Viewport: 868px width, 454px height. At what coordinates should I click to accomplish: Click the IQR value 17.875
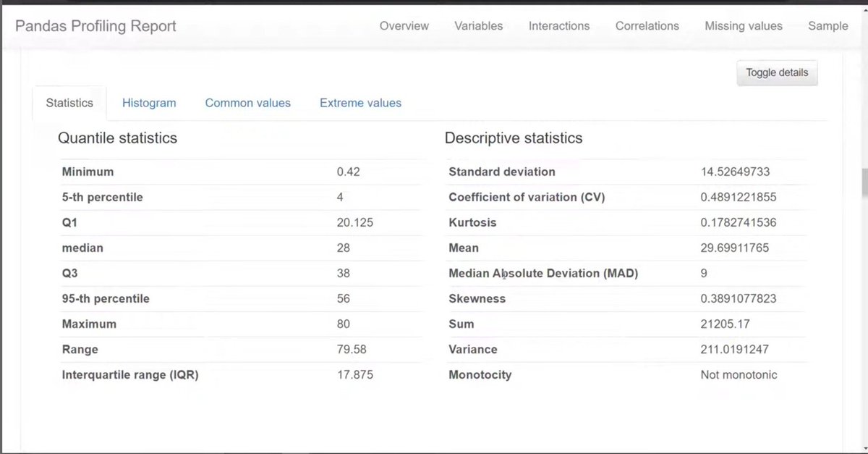354,374
